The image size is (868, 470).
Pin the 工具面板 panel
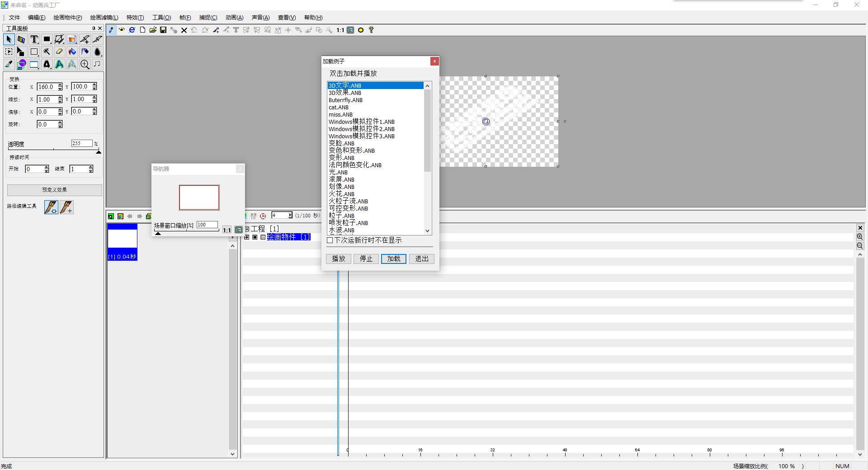[x=94, y=28]
